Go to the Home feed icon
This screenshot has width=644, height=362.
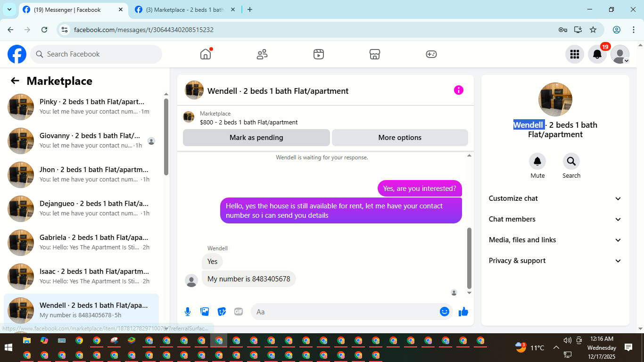[x=206, y=54]
